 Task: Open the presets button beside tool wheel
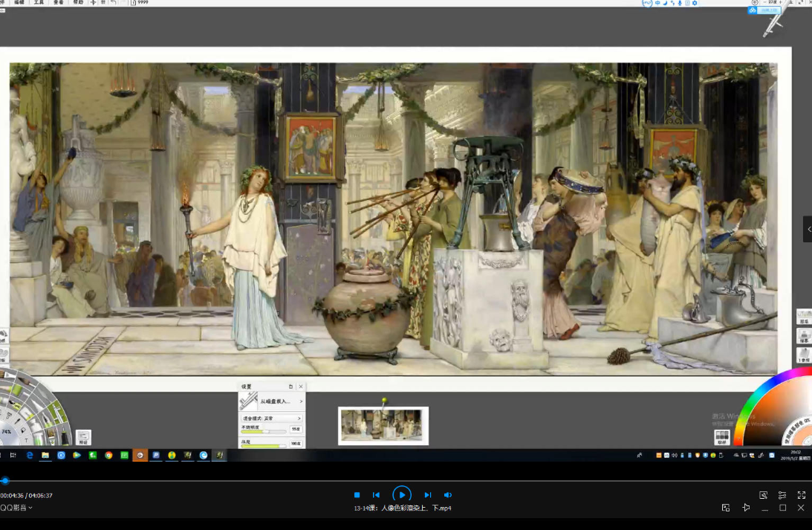click(83, 437)
